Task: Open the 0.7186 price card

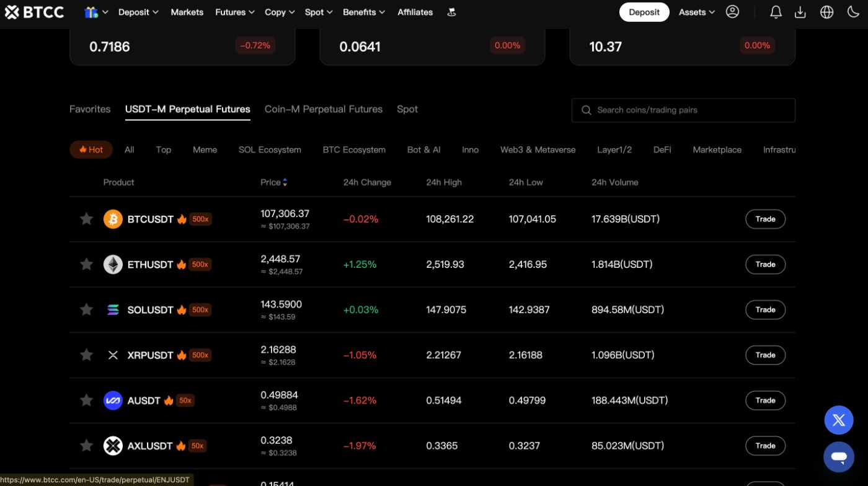Action: [x=182, y=46]
